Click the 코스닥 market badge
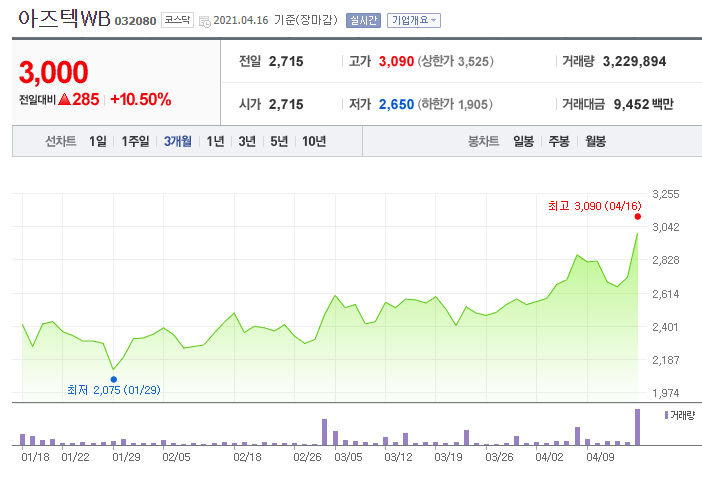Image resolution: width=702 pixels, height=477 pixels. (177, 20)
